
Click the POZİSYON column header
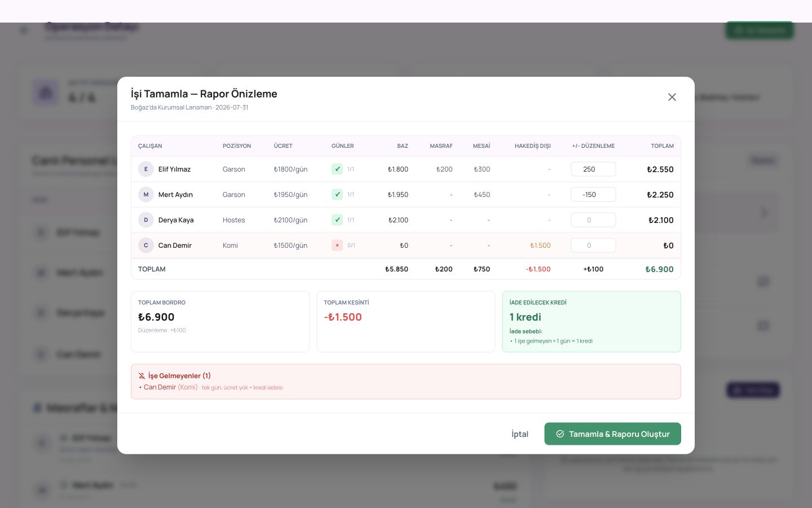[237, 146]
